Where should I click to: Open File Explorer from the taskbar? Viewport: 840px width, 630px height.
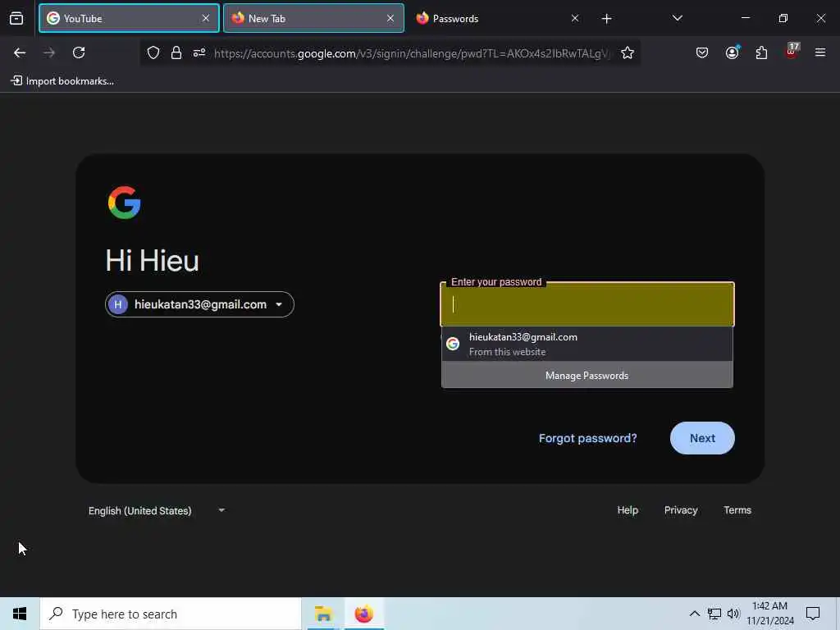pos(323,614)
